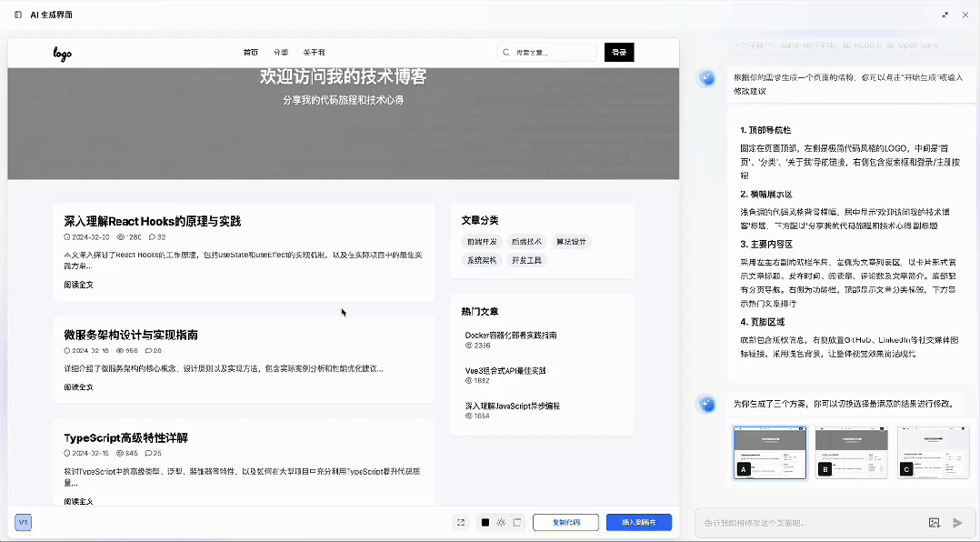Click the logo in the blog header

click(x=62, y=54)
